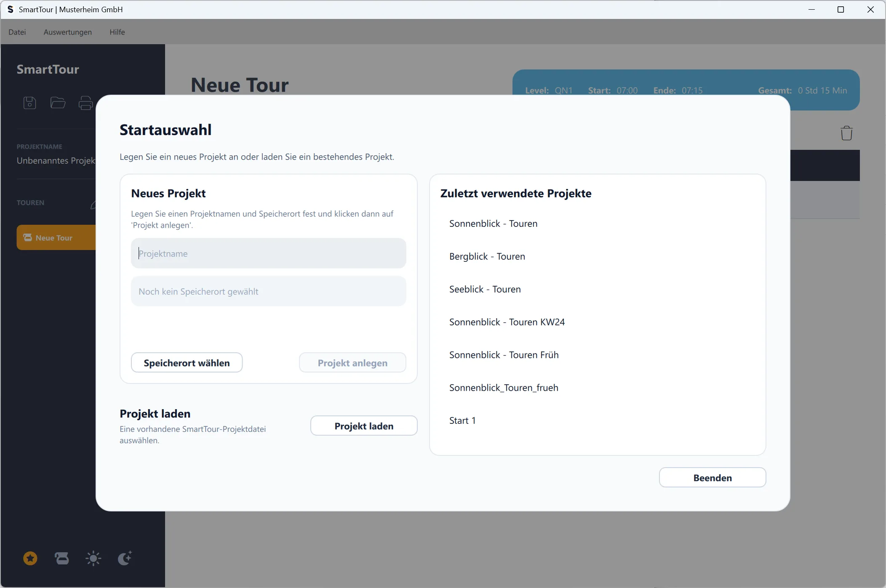This screenshot has height=588, width=886.
Task: Open the Hilfe menu
Action: 117,32
